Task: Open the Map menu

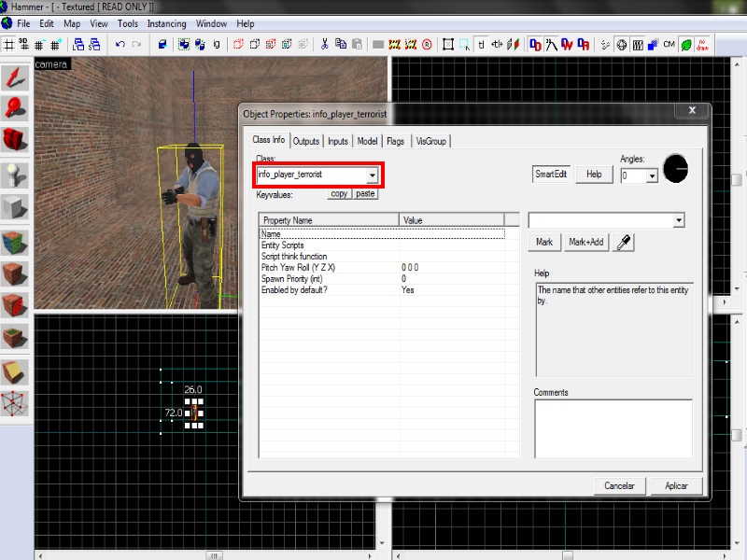Action: pyautogui.click(x=72, y=24)
